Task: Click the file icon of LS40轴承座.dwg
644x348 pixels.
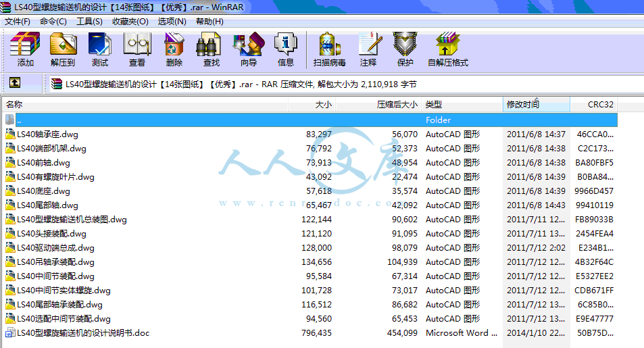Action: (x=10, y=134)
